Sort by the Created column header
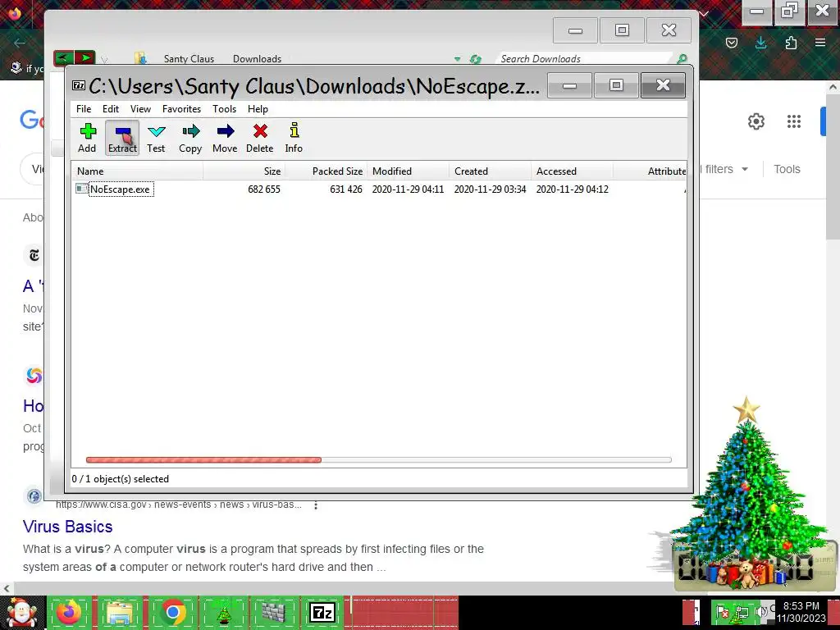 point(491,171)
